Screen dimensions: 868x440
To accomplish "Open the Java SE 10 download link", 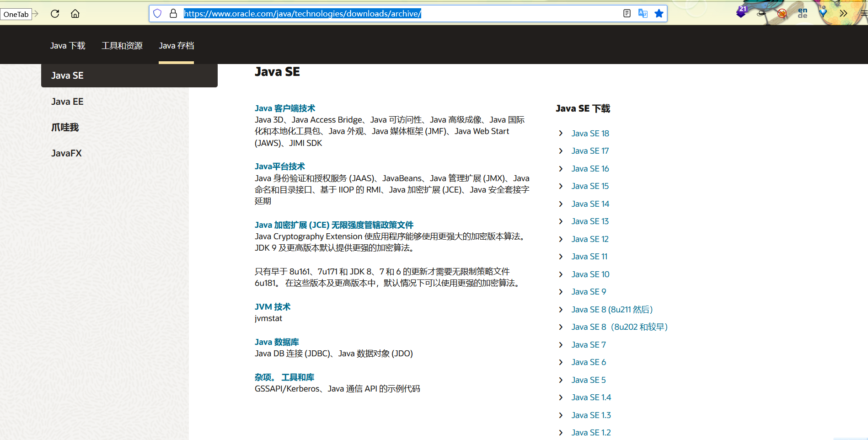I will point(590,274).
